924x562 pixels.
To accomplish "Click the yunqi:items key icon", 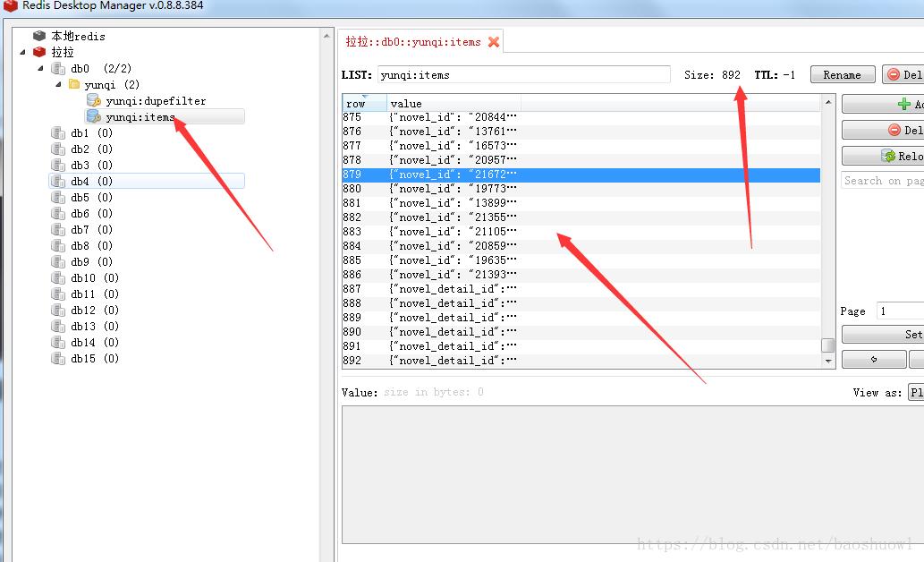I will pos(93,117).
